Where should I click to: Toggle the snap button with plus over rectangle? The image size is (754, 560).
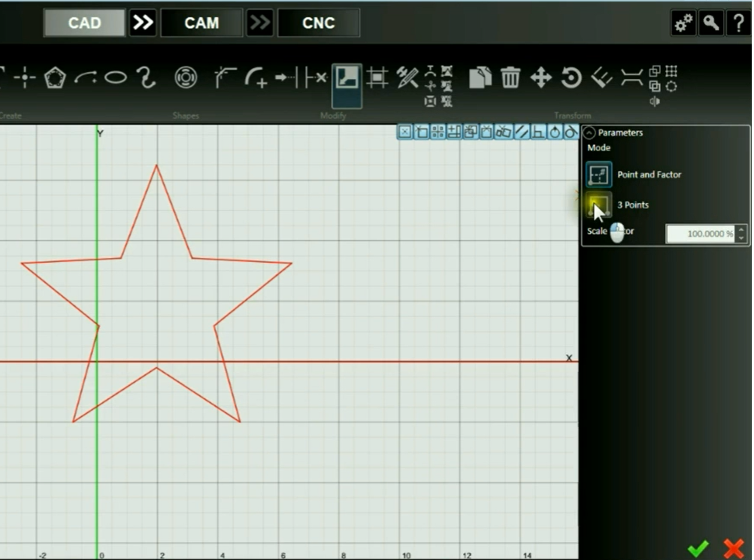click(x=454, y=132)
